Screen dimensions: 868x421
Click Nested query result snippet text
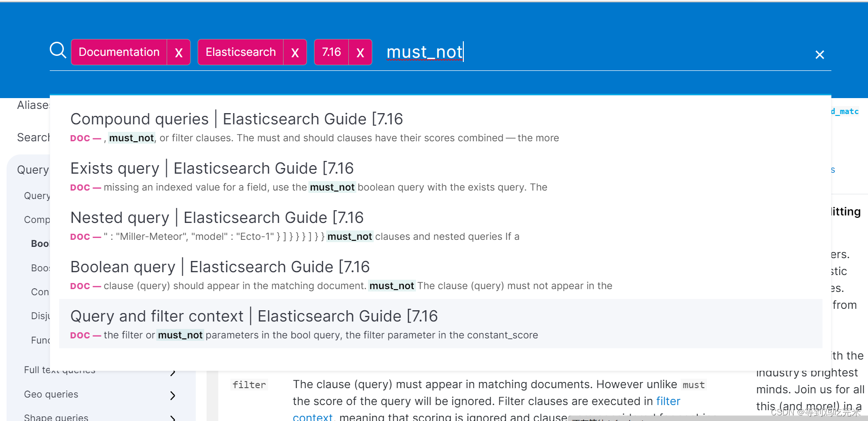(x=312, y=237)
